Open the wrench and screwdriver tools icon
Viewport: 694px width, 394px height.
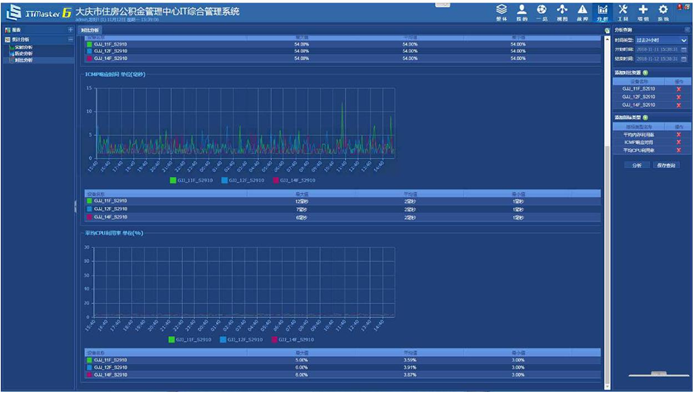pos(623,12)
